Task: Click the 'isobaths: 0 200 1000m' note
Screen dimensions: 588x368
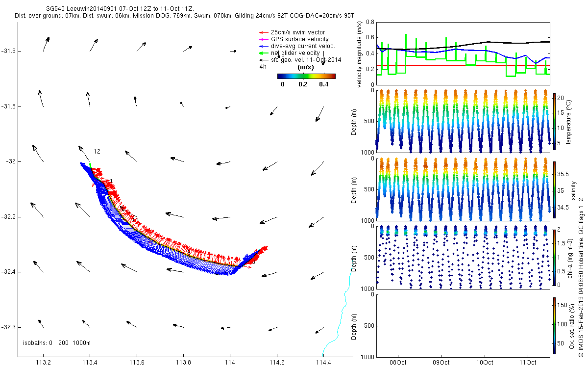Action: [x=57, y=342]
